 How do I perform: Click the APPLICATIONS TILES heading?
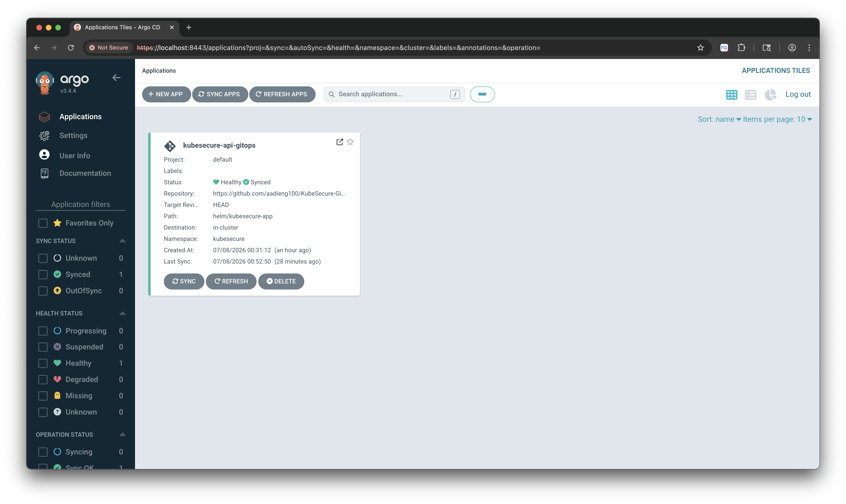tap(776, 71)
